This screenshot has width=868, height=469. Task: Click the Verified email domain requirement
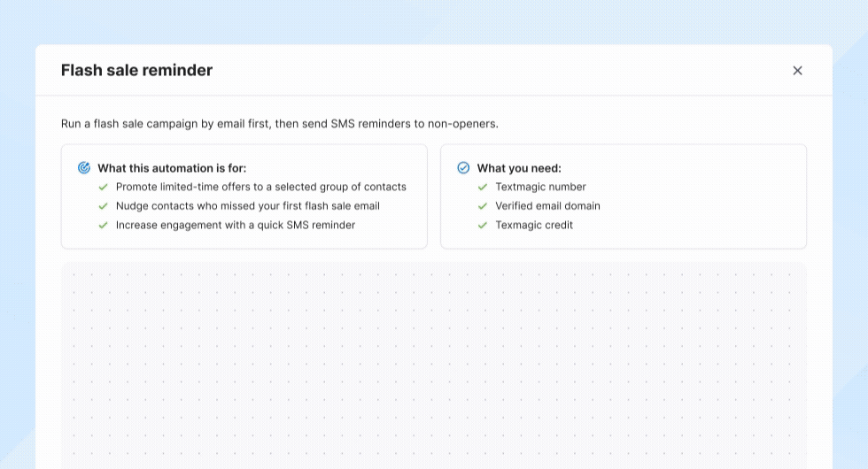point(547,206)
